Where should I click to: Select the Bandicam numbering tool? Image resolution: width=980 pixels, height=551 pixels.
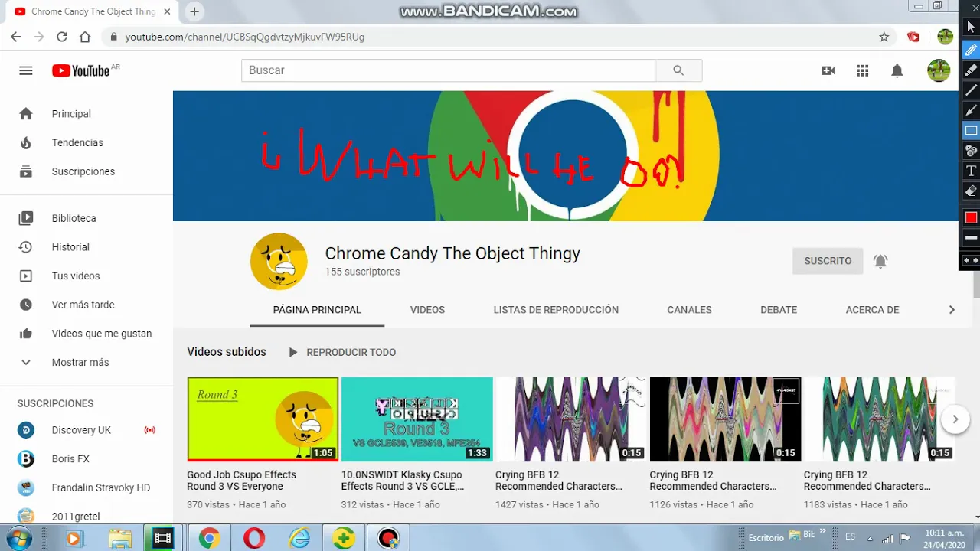(x=971, y=150)
